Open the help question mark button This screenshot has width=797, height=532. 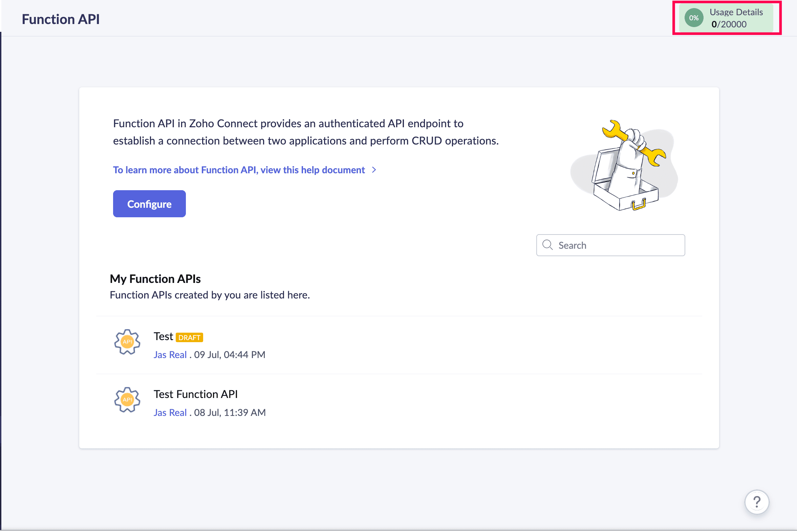[757, 502]
